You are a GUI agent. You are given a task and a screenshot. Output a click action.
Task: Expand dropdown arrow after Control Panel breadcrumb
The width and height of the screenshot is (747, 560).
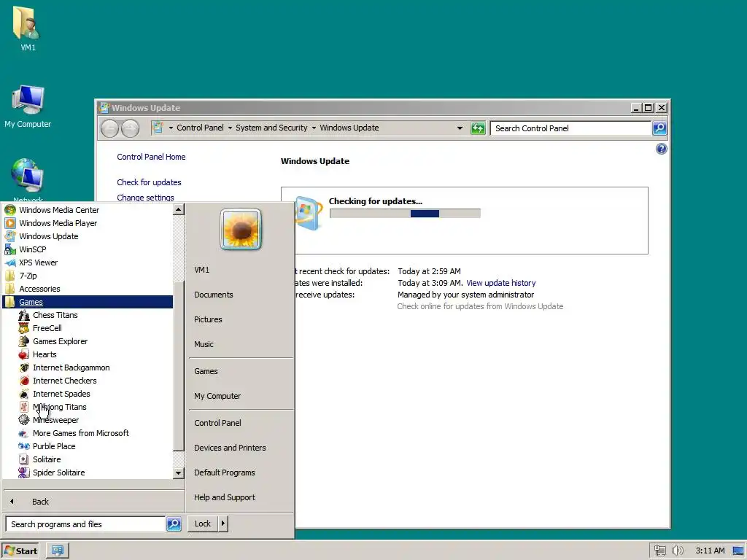click(230, 128)
